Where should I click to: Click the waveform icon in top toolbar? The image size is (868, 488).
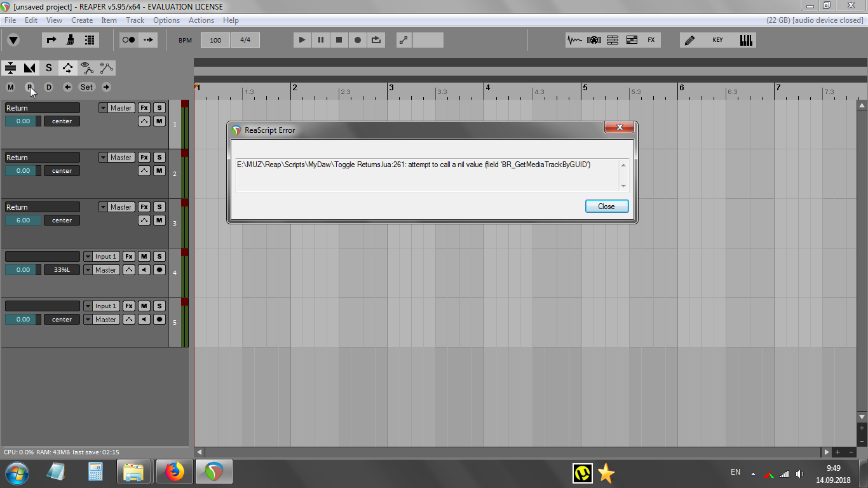574,40
